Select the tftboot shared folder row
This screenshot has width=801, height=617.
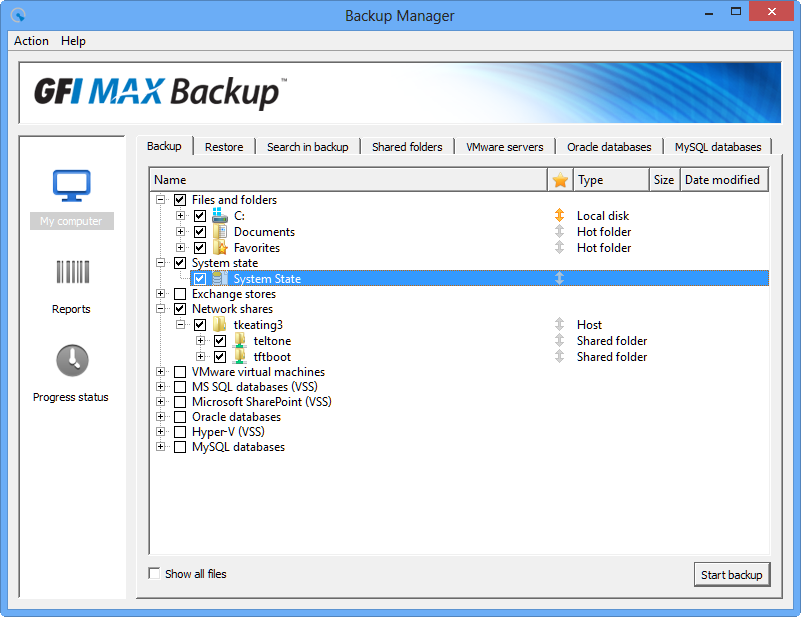click(272, 357)
